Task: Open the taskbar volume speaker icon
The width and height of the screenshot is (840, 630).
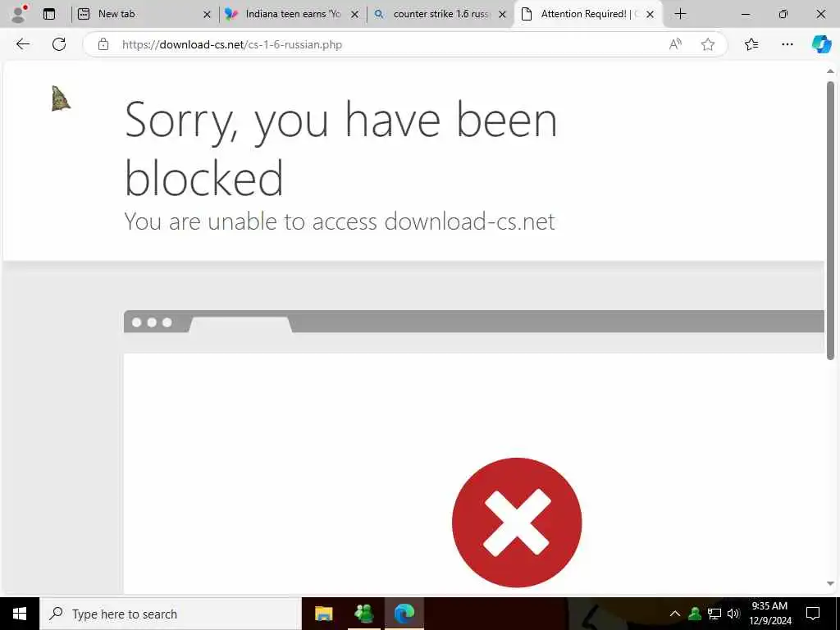Action: [733, 614]
